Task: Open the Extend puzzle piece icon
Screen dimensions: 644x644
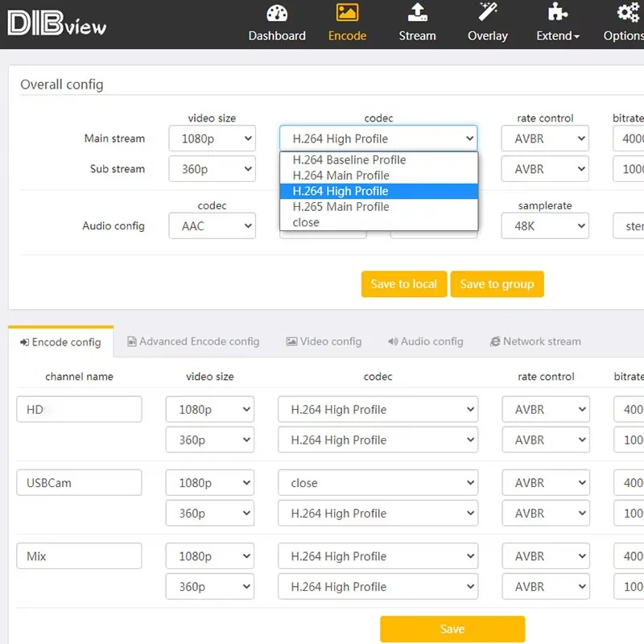Action: pyautogui.click(x=557, y=13)
